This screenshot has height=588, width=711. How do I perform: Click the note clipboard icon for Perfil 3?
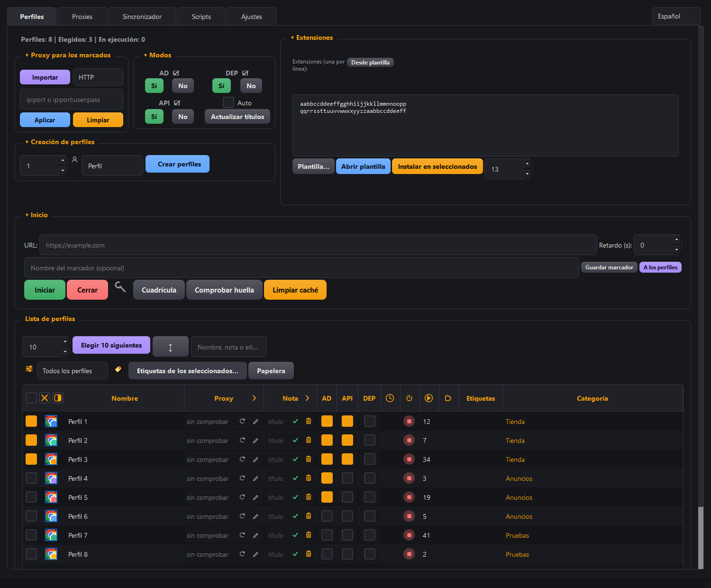pos(309,459)
